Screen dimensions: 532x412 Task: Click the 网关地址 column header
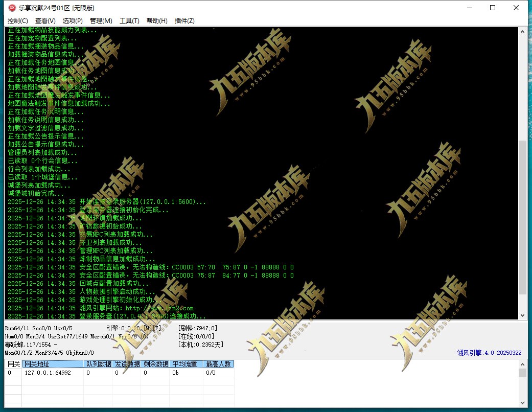[53, 364]
